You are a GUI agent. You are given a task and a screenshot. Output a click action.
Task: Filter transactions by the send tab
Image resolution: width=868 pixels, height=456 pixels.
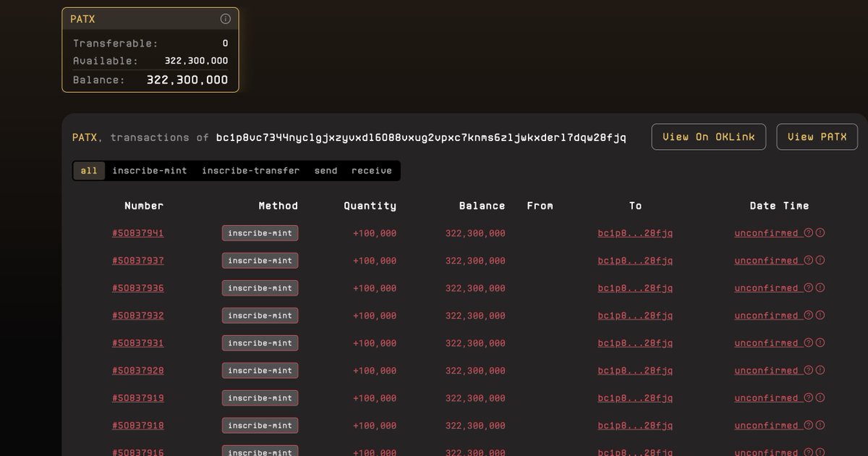(325, 171)
